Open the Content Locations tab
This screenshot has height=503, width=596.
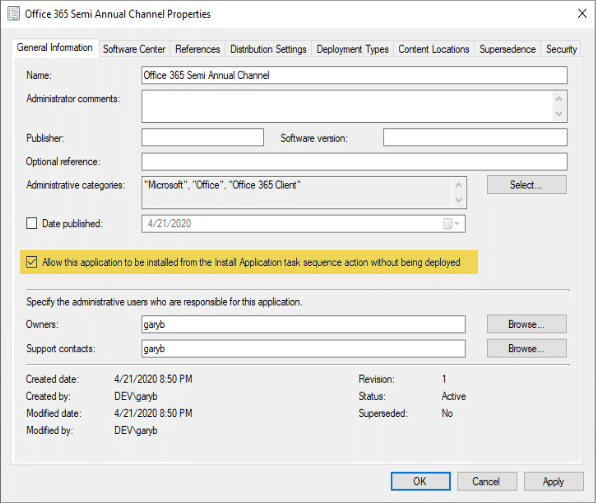point(434,49)
